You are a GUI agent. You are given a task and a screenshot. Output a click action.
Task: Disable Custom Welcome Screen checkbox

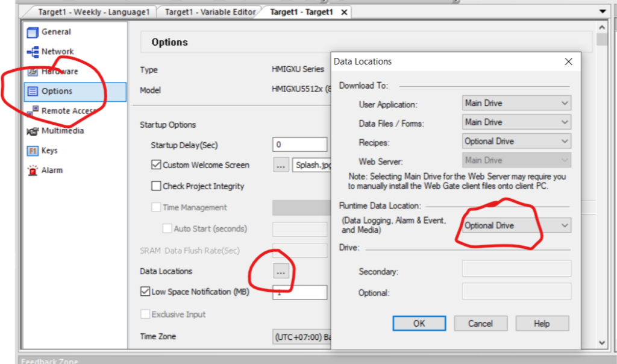tap(156, 165)
